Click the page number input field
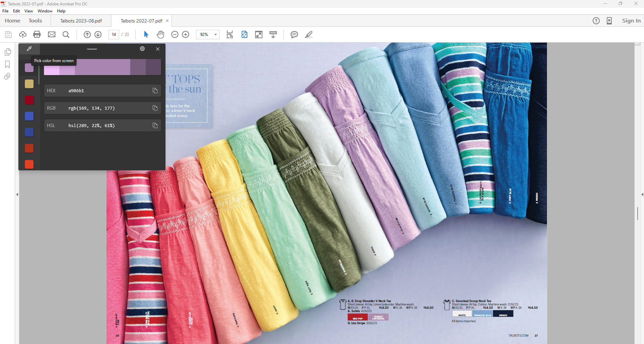The height and width of the screenshot is (344, 644). pyautogui.click(x=114, y=35)
